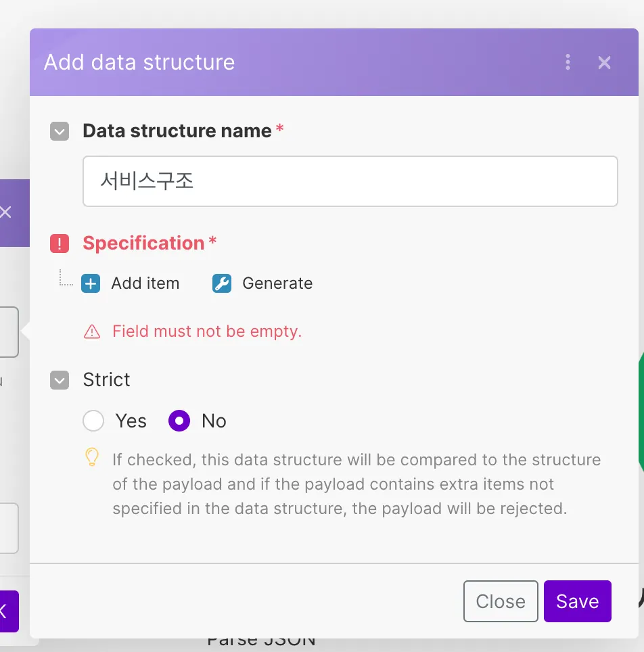This screenshot has height=652, width=644.
Task: Save the data structure
Action: [577, 601]
